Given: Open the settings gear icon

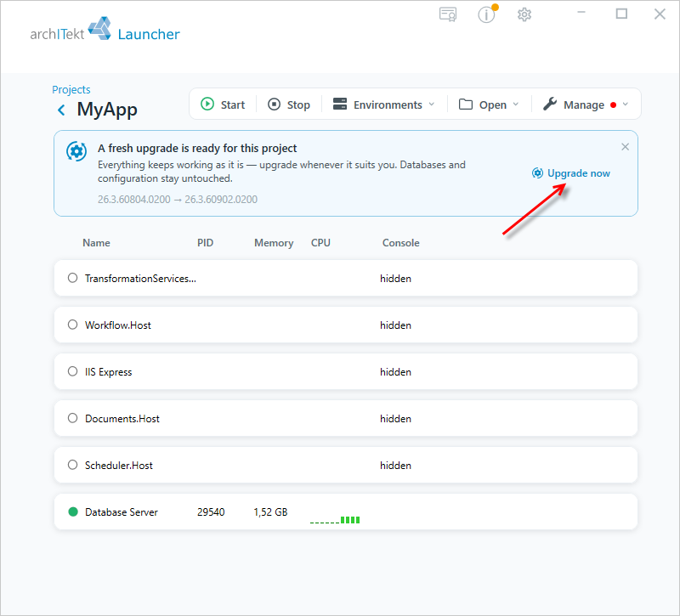Looking at the screenshot, I should 524,14.
